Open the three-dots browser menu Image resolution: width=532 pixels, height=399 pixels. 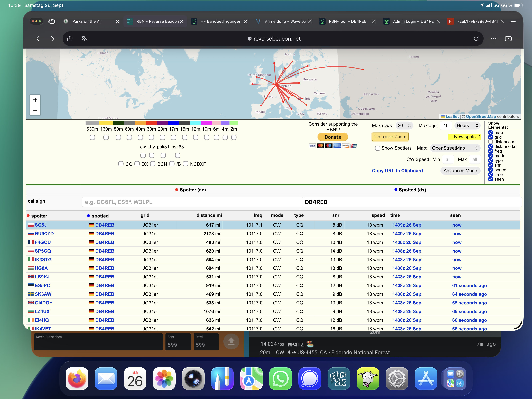point(494,39)
